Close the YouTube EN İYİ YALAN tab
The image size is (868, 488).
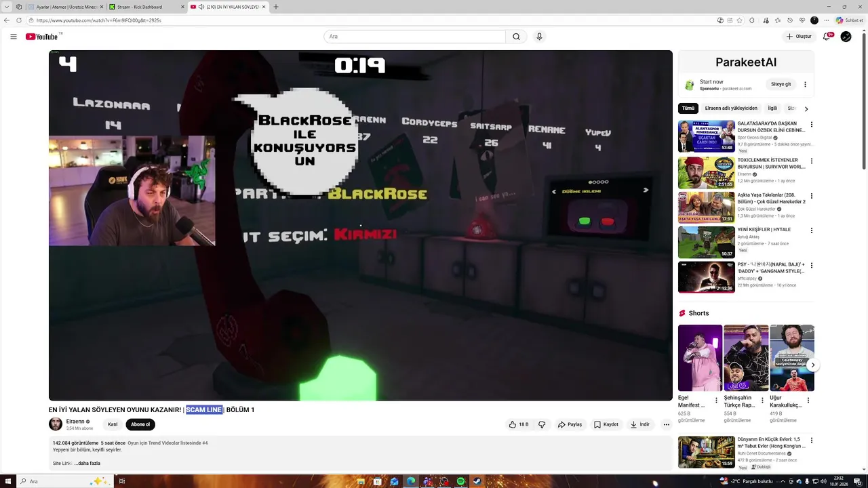tap(264, 7)
